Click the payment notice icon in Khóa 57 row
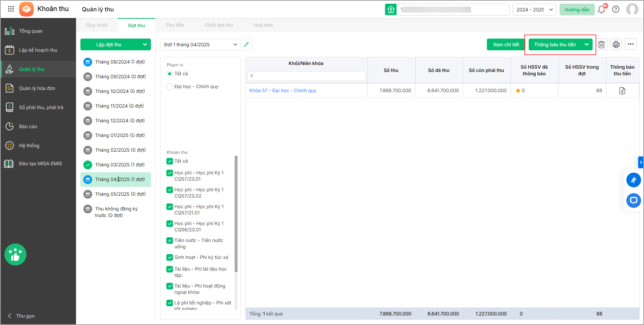 coord(622,91)
